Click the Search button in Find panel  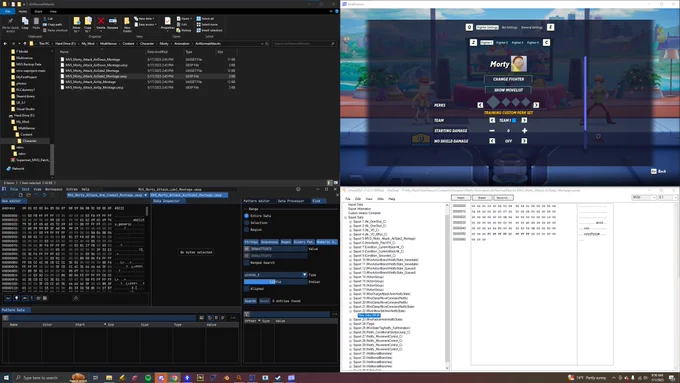[250, 301]
